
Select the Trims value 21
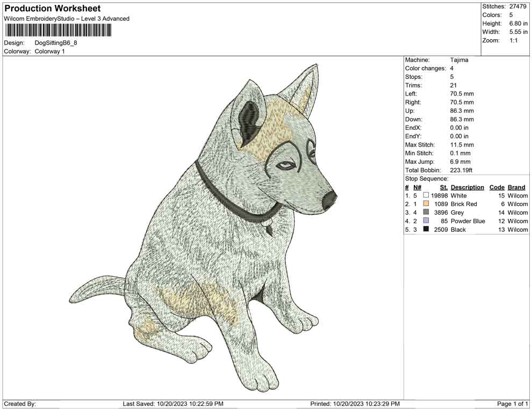[x=454, y=85]
